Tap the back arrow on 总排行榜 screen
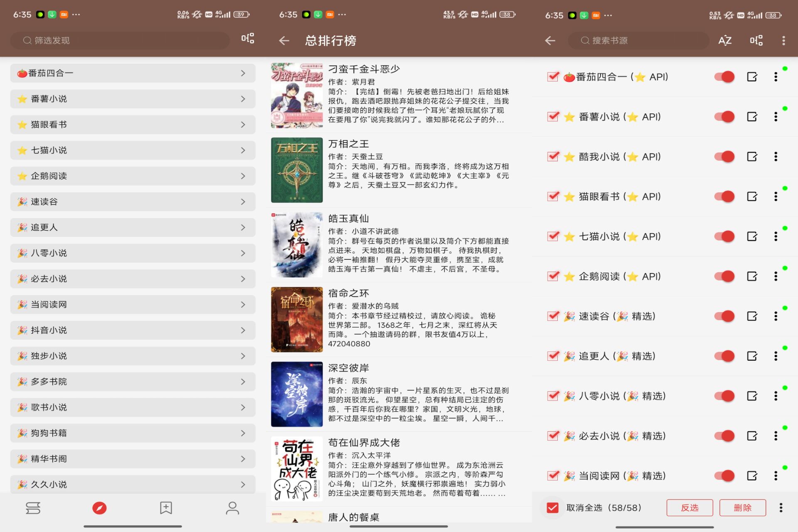798x532 pixels. tap(284, 40)
